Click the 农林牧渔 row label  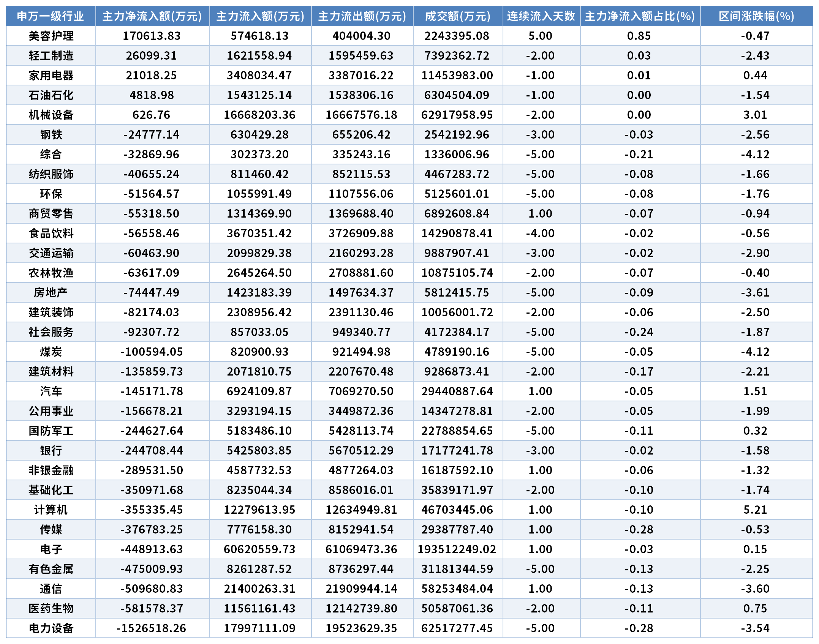point(51,273)
